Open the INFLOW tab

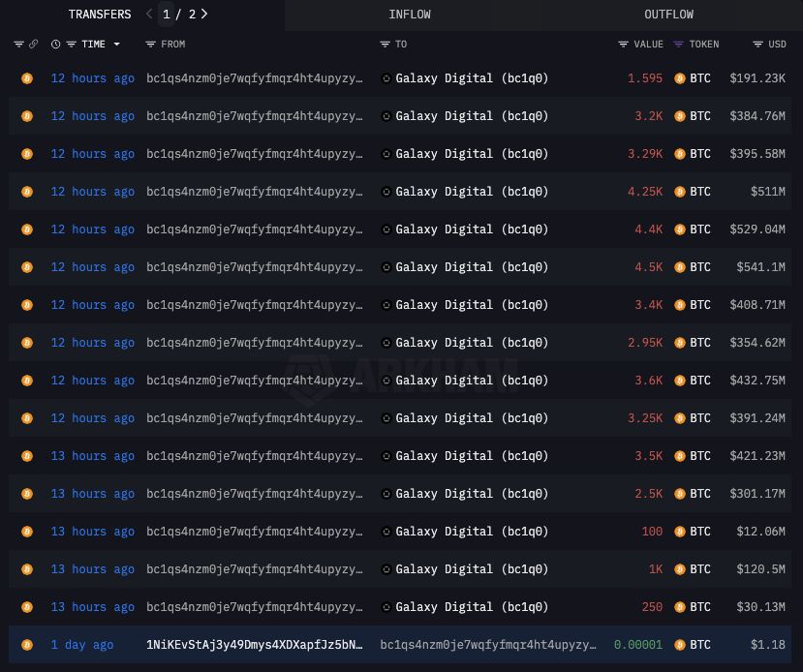click(409, 15)
